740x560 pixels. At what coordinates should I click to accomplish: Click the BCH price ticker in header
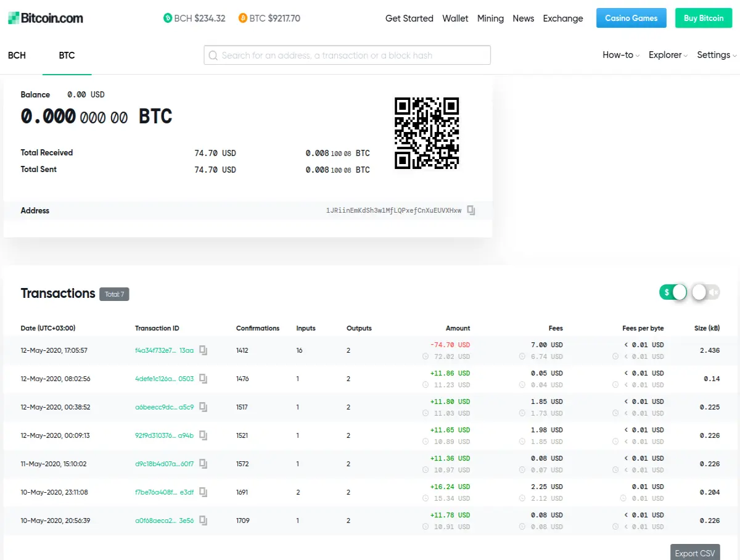[195, 19]
